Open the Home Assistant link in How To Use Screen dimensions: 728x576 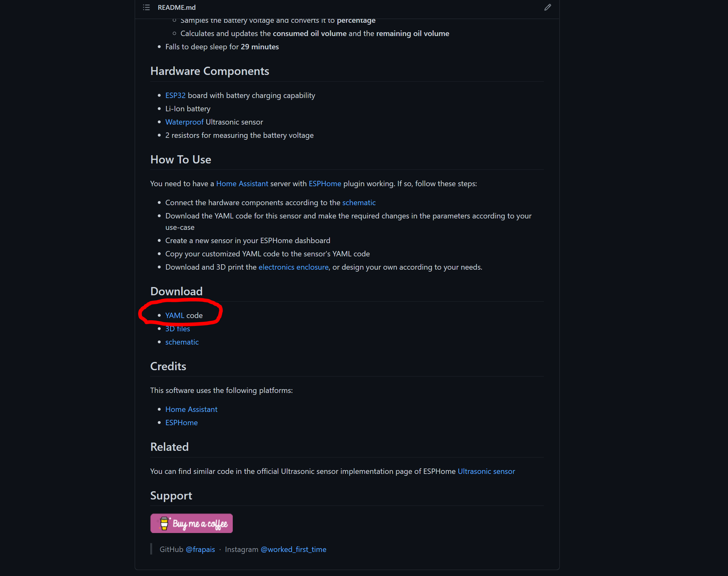point(242,183)
